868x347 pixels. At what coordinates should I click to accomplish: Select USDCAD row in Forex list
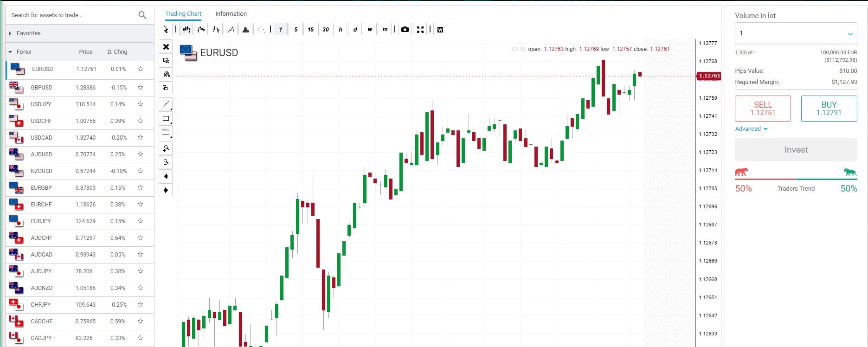(x=80, y=138)
